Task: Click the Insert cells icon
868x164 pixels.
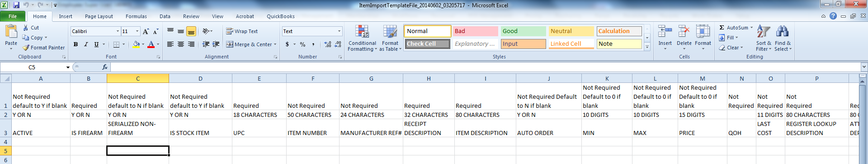Action: [x=665, y=32]
